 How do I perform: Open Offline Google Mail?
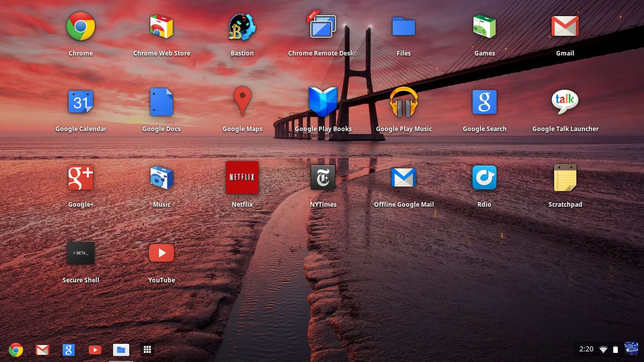coord(404,177)
